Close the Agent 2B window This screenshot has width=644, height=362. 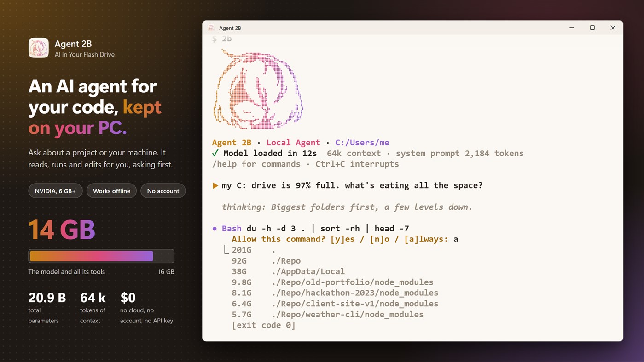[x=613, y=28]
